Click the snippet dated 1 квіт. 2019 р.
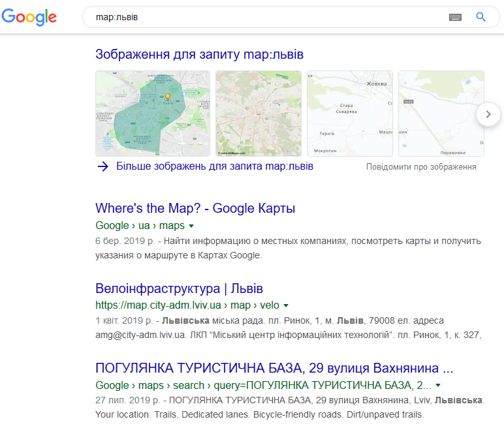This screenshot has width=504, height=432. 289,328
